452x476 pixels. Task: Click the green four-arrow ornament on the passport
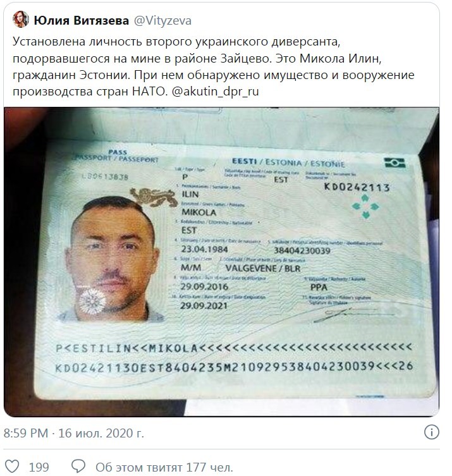click(365, 207)
